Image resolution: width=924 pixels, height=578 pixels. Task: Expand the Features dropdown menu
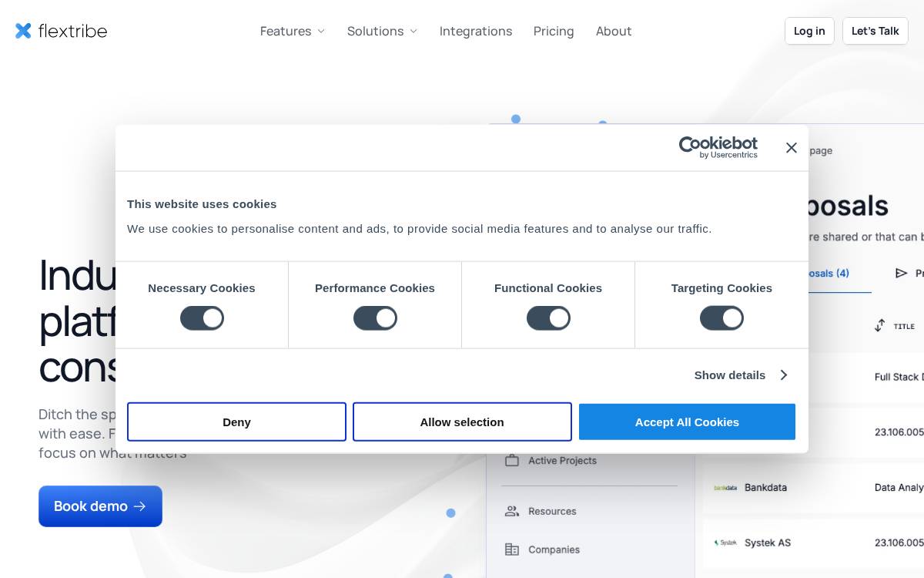coord(293,31)
